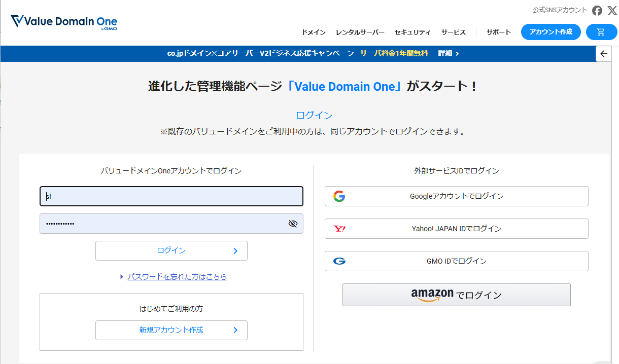
Task: Click the co.jp domain campaign banner text
Action: [x=260, y=53]
